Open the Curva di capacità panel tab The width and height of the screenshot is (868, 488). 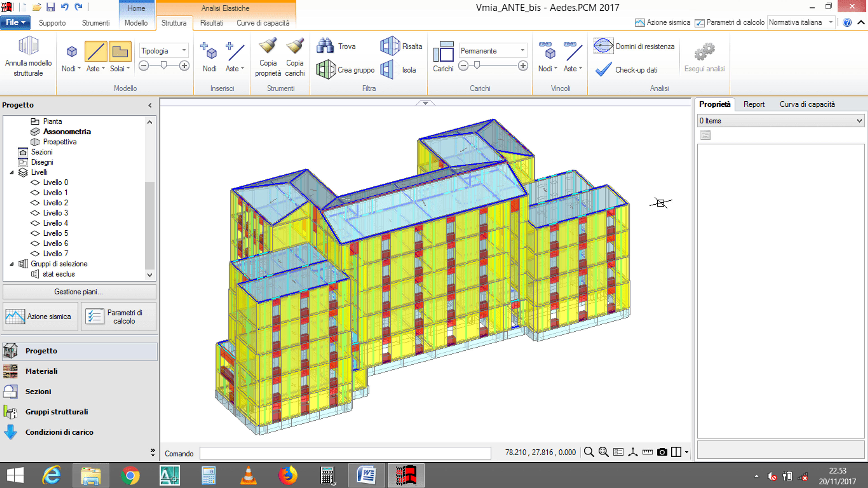click(807, 104)
